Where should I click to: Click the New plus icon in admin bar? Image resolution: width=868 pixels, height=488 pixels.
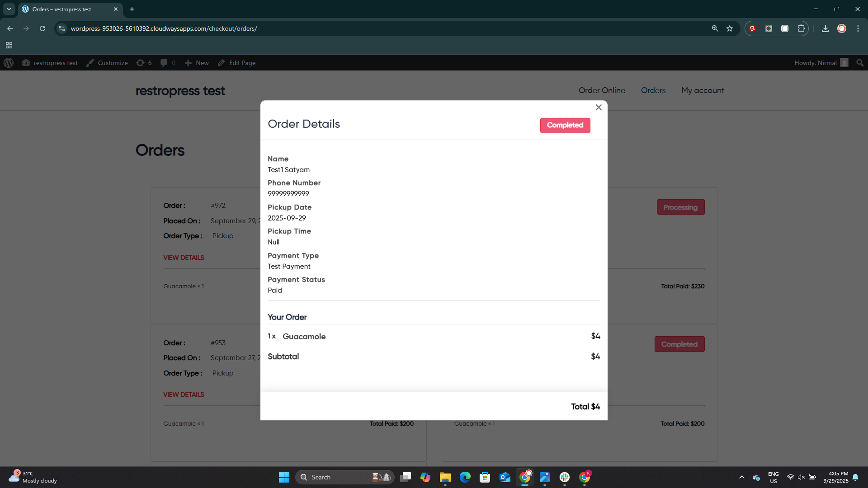[189, 63]
